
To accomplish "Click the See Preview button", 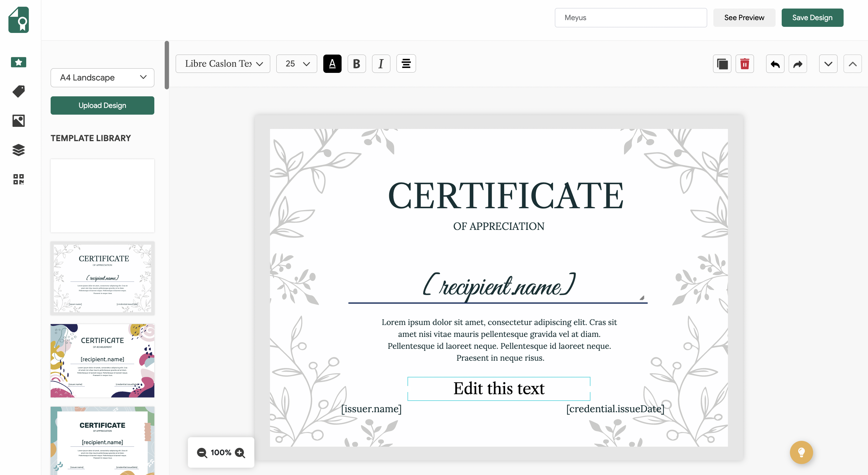I will [744, 17].
